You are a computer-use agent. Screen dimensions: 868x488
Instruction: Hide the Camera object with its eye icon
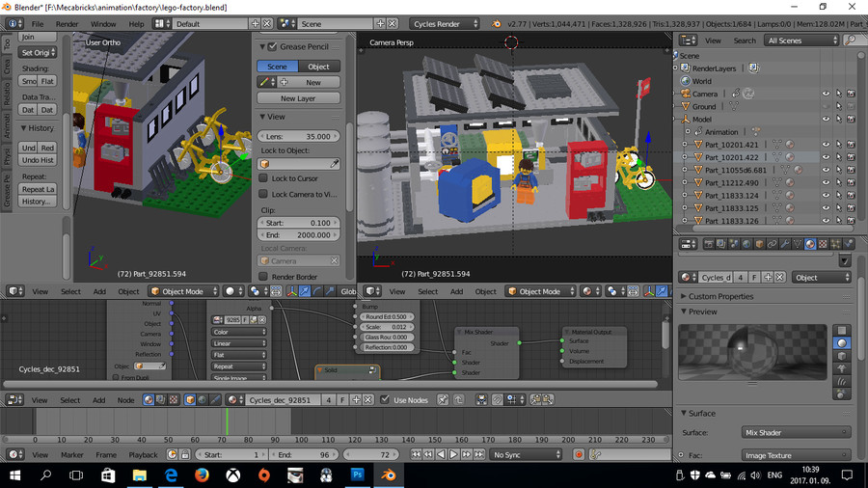[826, 95]
